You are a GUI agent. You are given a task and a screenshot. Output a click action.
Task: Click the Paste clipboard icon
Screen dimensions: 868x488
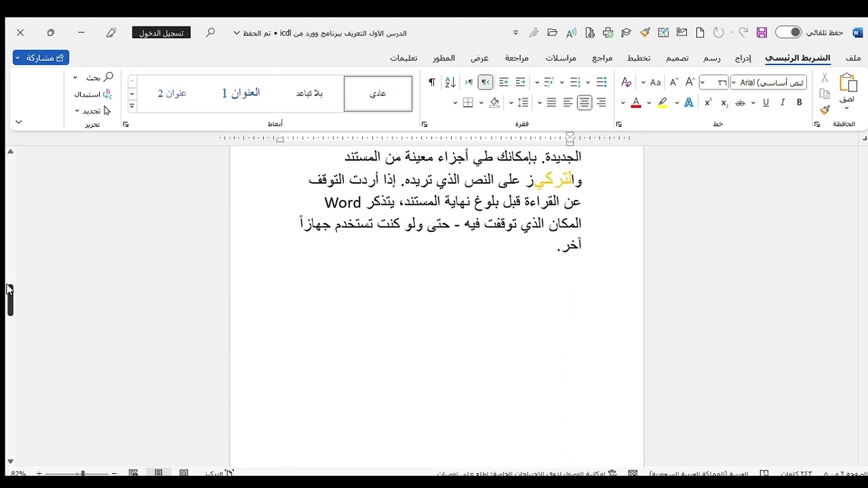pos(848,83)
